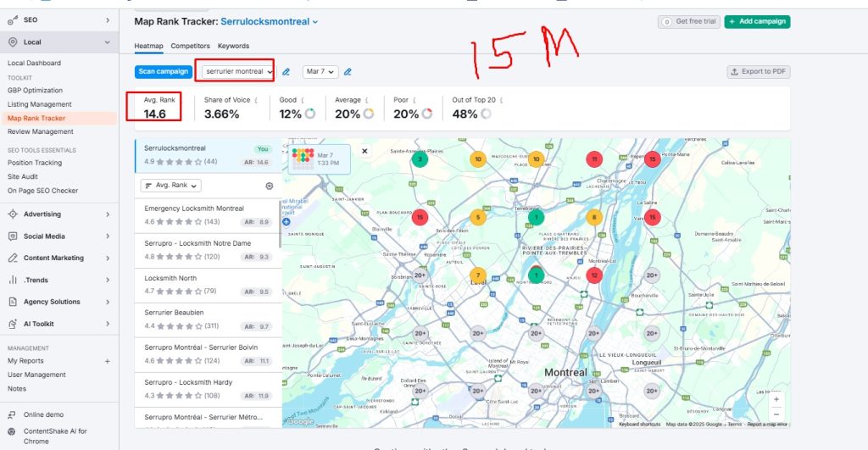Open Position Tracking tool
Screen dimensions: 868x450
[x=35, y=163]
